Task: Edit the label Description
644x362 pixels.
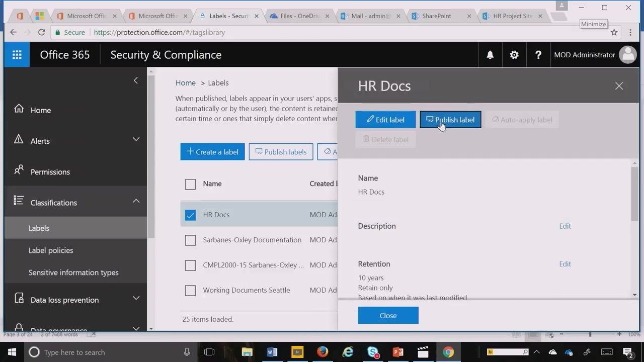Action: pos(565,226)
